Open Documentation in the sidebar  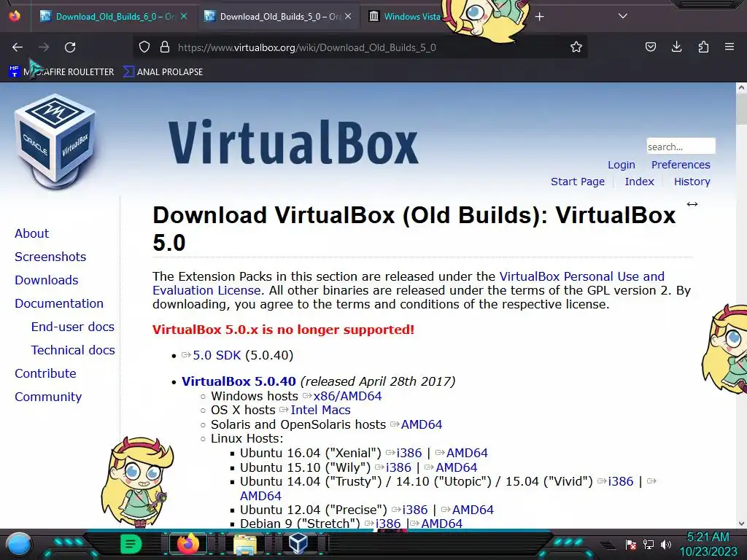[59, 303]
